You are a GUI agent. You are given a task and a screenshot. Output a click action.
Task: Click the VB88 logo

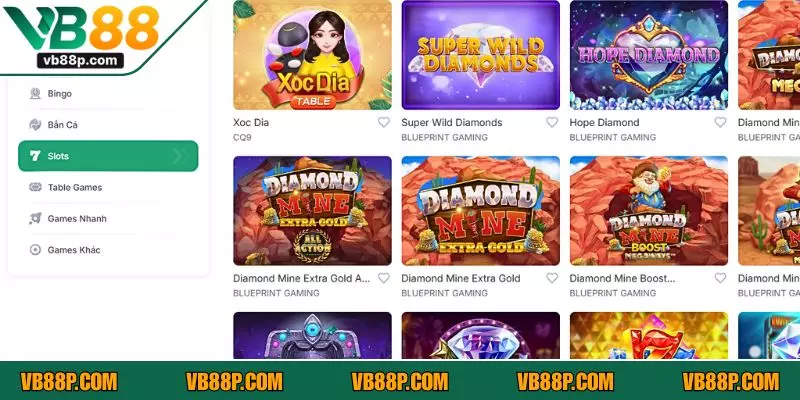(x=82, y=36)
